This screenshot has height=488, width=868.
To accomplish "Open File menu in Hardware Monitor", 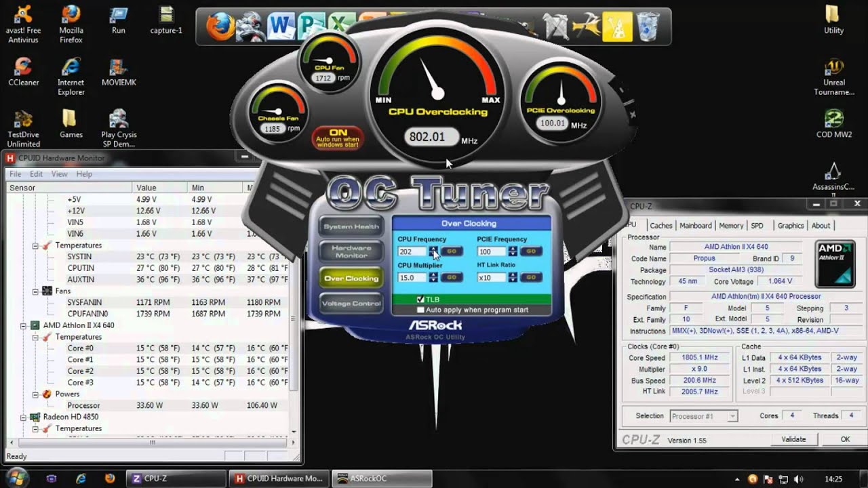I will pyautogui.click(x=16, y=174).
